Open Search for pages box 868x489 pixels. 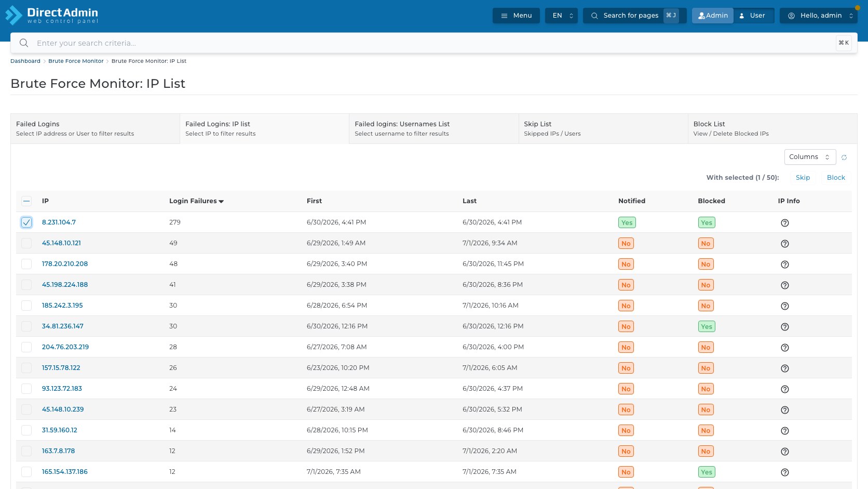pos(634,16)
